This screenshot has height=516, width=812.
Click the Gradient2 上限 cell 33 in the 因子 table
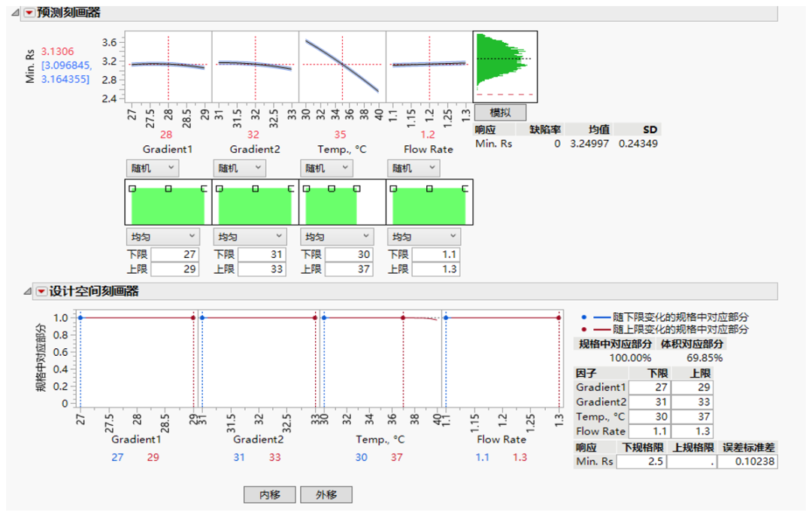tap(692, 402)
